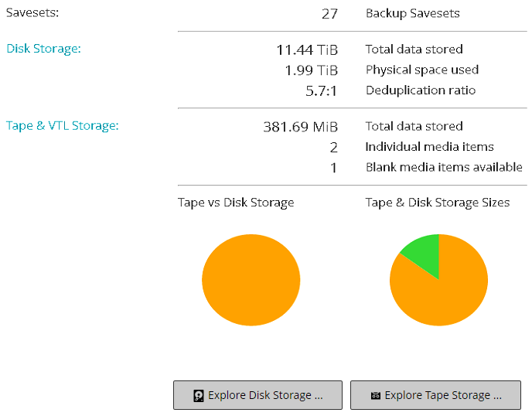This screenshot has height=416, width=532.
Task: Click the Individual media items text
Action: point(429,146)
